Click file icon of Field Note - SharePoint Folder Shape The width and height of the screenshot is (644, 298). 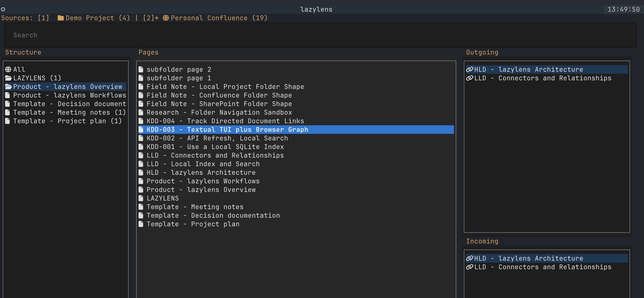click(x=141, y=104)
